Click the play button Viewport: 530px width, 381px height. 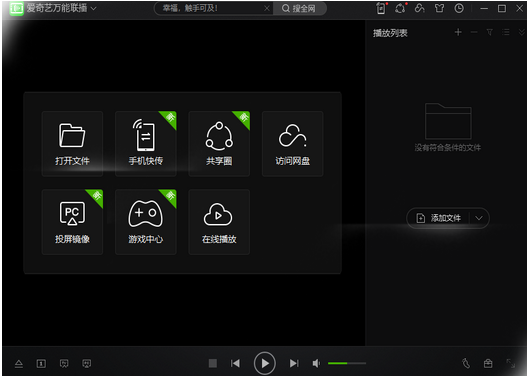[x=265, y=363]
